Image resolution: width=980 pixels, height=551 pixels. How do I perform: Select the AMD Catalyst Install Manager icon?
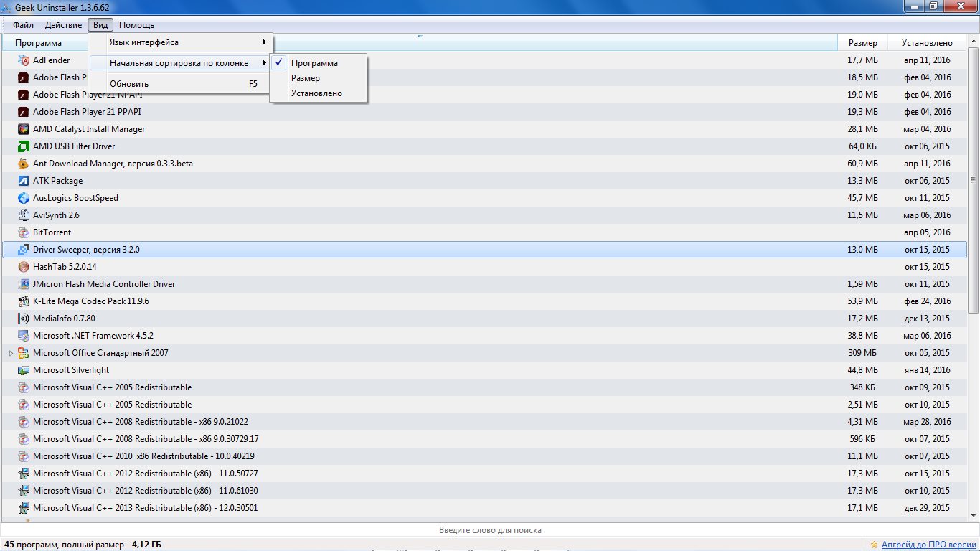tap(24, 129)
